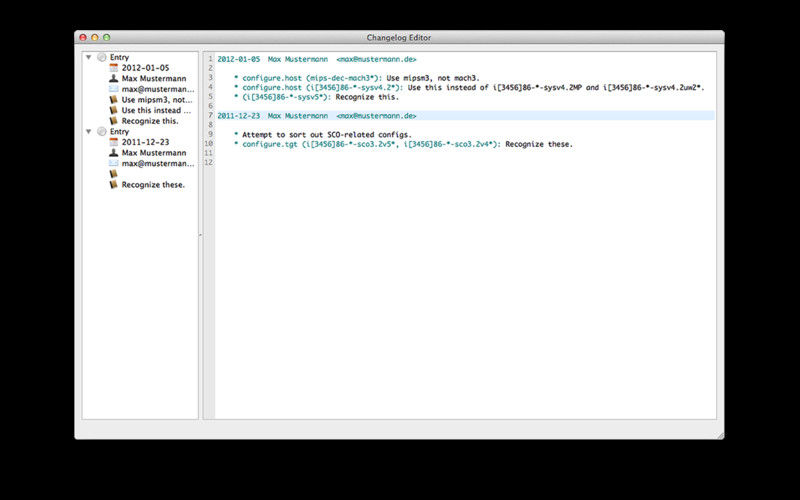
Task: Click the envelope icon in the first entry
Action: [114, 90]
